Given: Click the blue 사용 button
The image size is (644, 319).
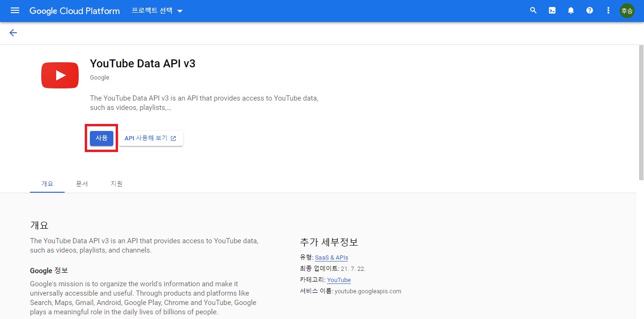Looking at the screenshot, I should click(x=102, y=138).
